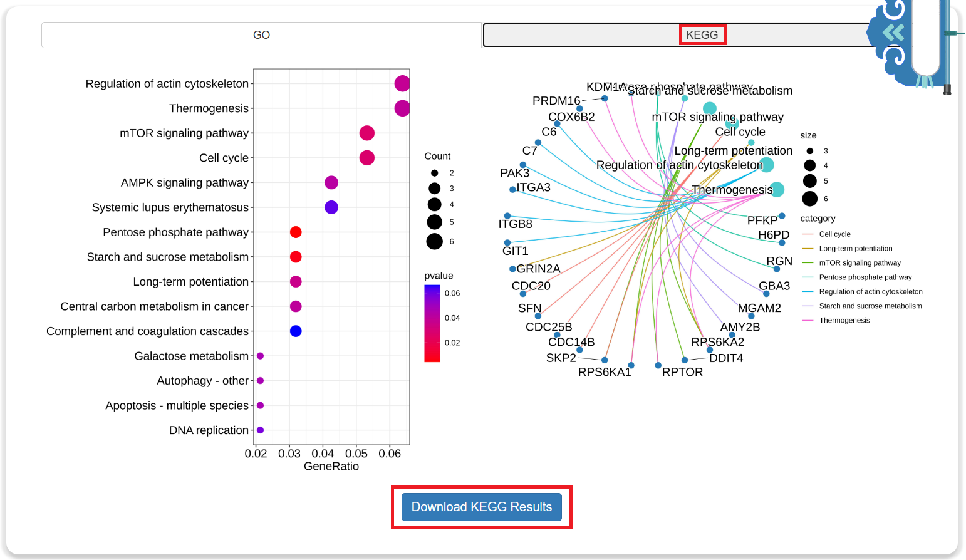Select the ITGB8 gene node in the network
The image size is (966, 560).
coord(507,216)
